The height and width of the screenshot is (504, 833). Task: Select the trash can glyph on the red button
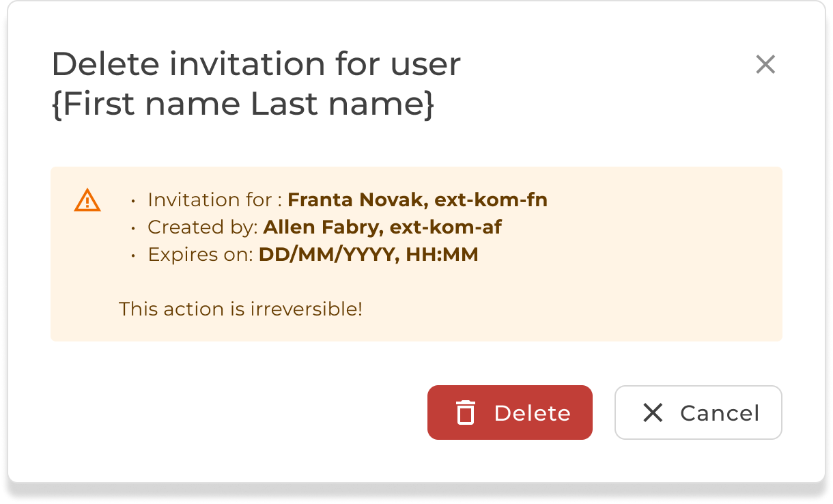pos(465,412)
